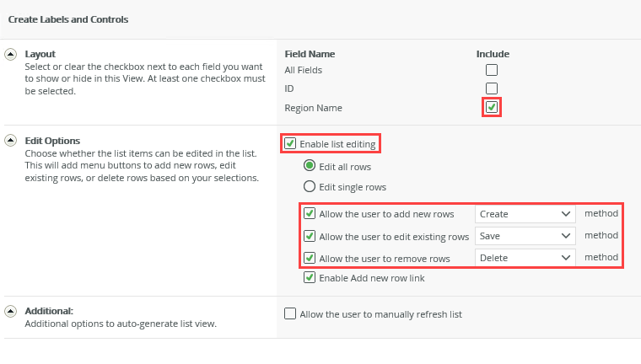Viewport: 641px width, 364px height.
Task: Collapse the Edit Options section arrow
Action: click(11, 140)
